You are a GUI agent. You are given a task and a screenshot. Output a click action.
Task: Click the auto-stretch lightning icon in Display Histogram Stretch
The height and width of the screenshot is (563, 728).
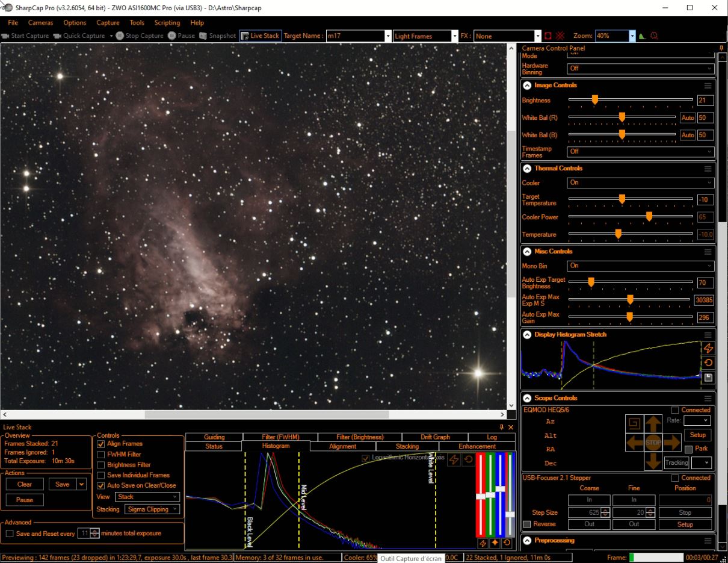708,349
